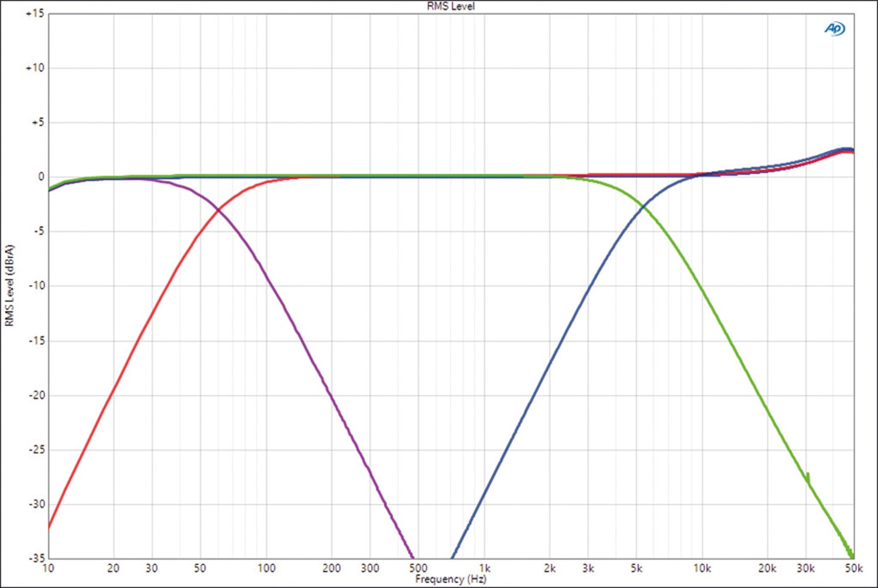Click the 50k frequency tick label

pyautogui.click(x=853, y=568)
